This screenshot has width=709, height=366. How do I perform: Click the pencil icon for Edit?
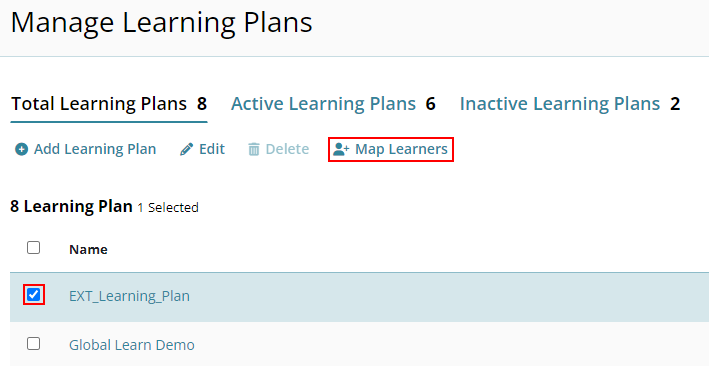pos(186,149)
